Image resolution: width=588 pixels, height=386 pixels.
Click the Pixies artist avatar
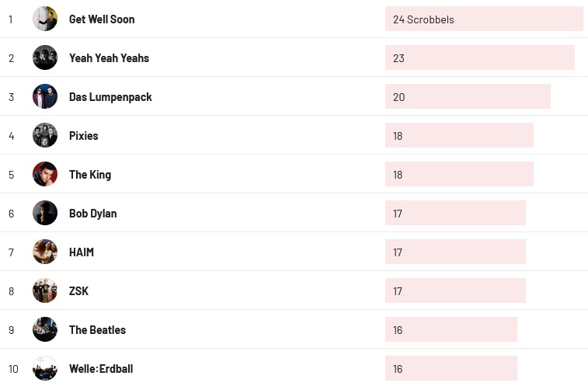point(45,135)
